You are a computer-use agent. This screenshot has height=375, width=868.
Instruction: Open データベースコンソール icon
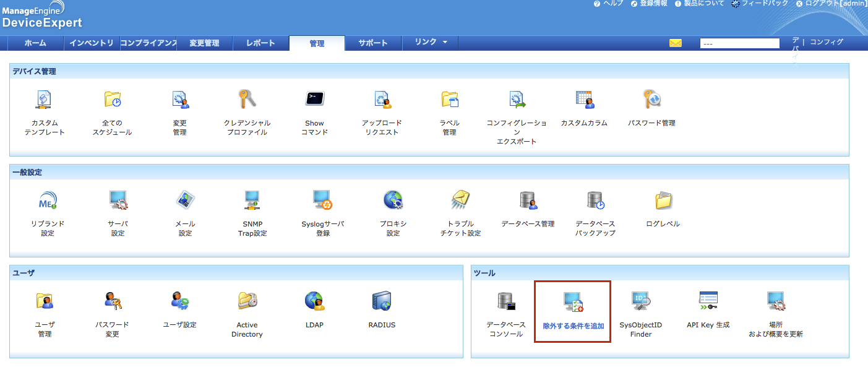coord(506,301)
